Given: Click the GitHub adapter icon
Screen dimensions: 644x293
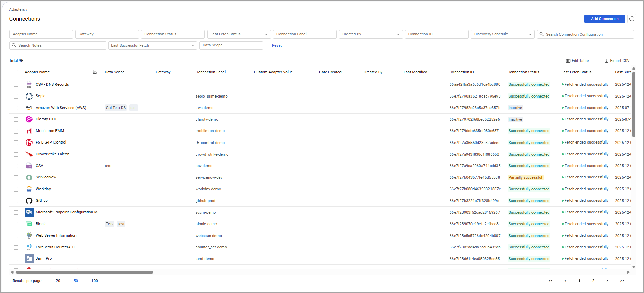Looking at the screenshot, I should coord(29,201).
